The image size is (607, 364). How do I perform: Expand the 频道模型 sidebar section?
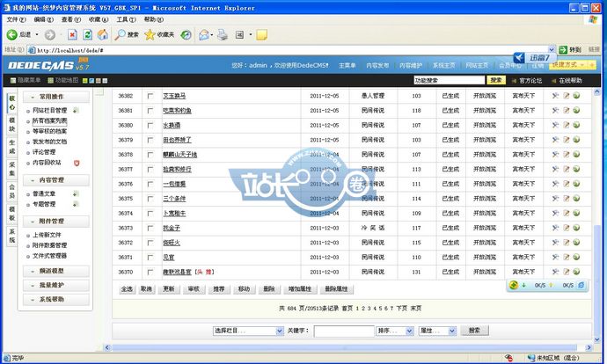[x=55, y=271]
